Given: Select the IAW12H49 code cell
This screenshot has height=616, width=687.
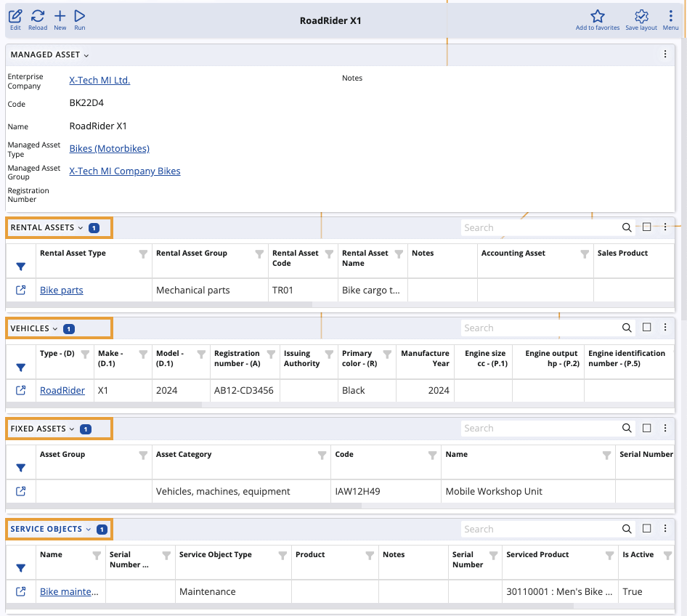Looking at the screenshot, I should (386, 491).
